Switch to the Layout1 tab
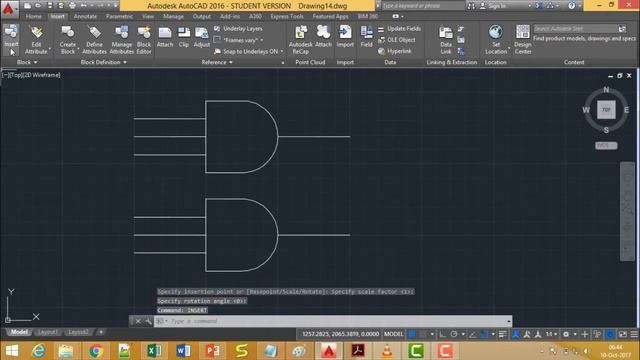This screenshot has height=360, width=640. tap(47, 332)
